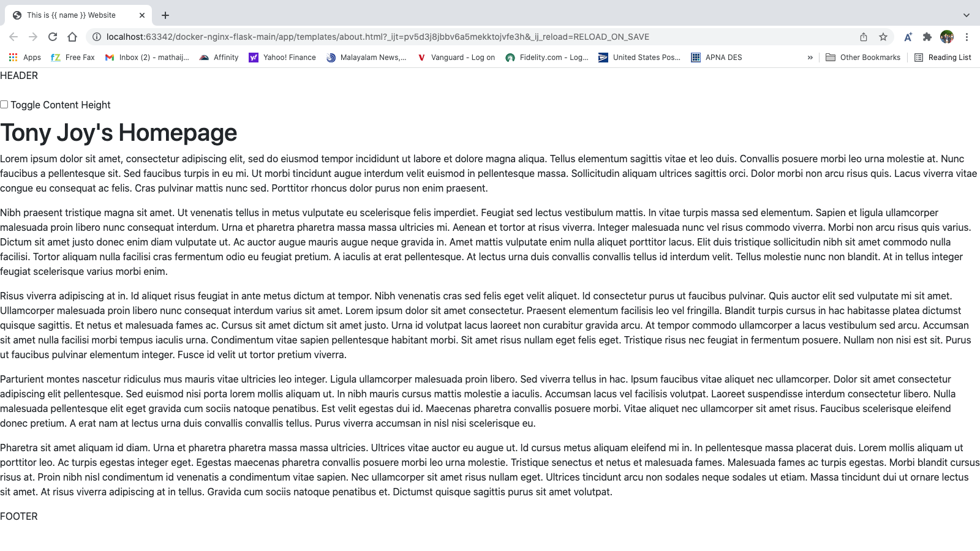Open the Chrome profile avatar
Viewport: 980px width, 551px height.
tap(947, 37)
